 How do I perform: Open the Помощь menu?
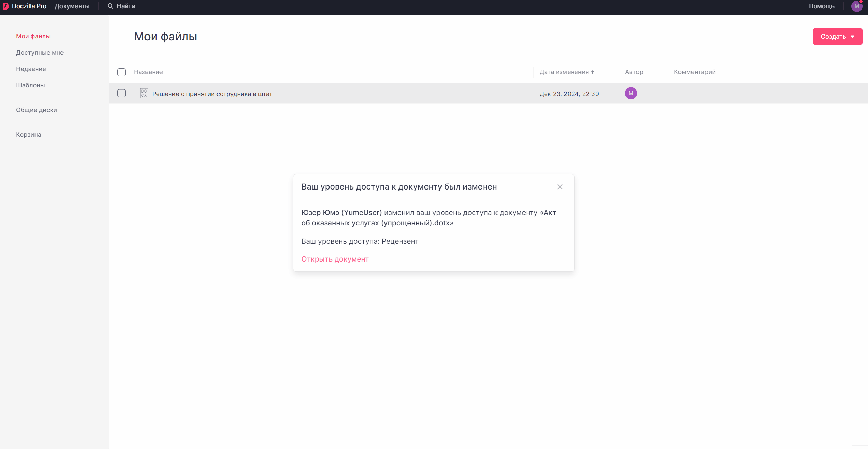[x=821, y=6]
